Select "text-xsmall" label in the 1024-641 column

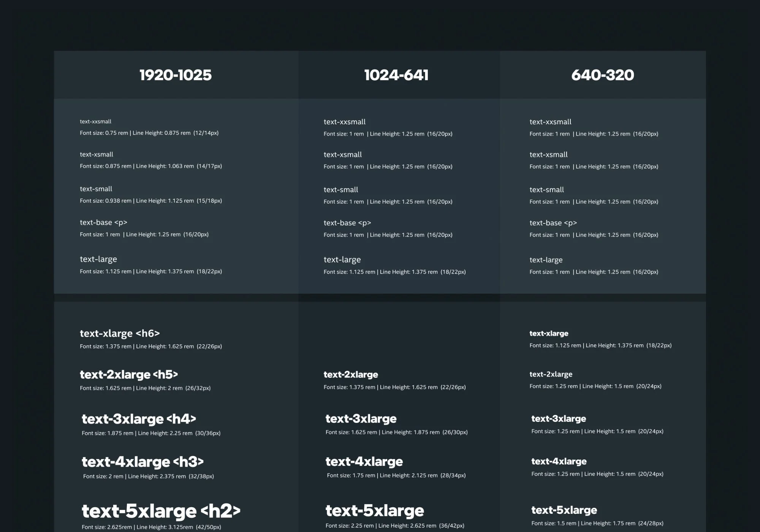tap(343, 155)
